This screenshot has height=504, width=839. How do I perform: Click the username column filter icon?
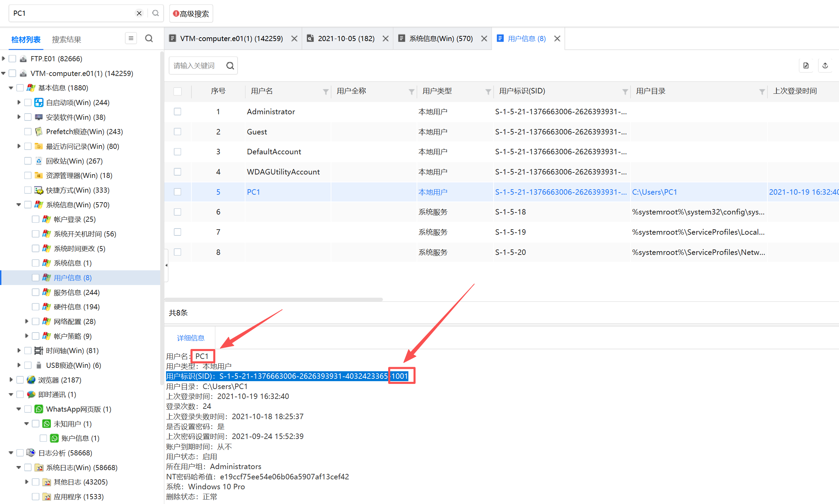click(326, 91)
